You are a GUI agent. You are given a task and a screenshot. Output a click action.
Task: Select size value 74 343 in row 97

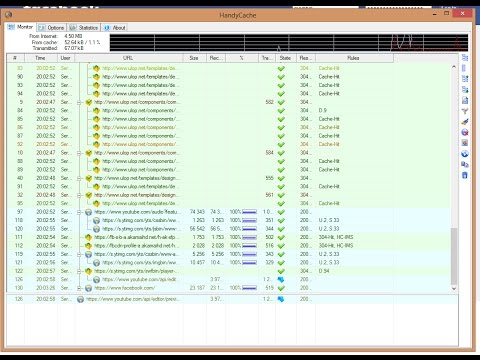[x=197, y=212]
